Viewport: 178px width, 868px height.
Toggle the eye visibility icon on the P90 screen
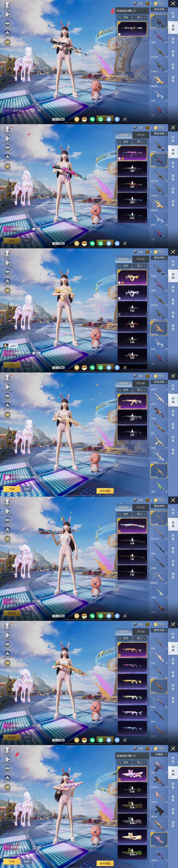tap(7, 768)
